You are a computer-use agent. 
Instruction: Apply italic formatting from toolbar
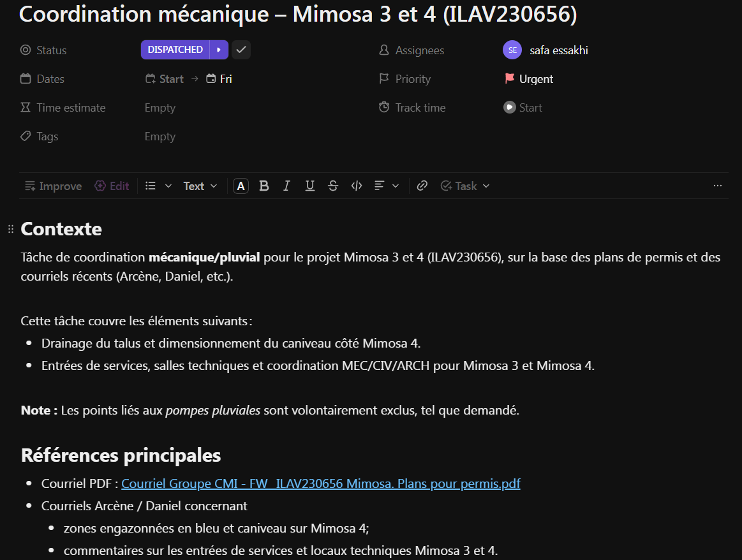coord(286,186)
